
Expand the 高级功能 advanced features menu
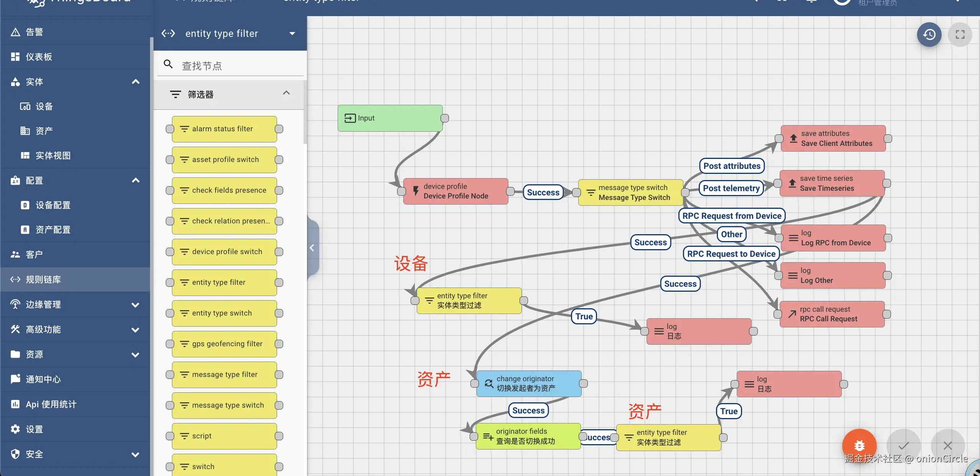coord(135,330)
